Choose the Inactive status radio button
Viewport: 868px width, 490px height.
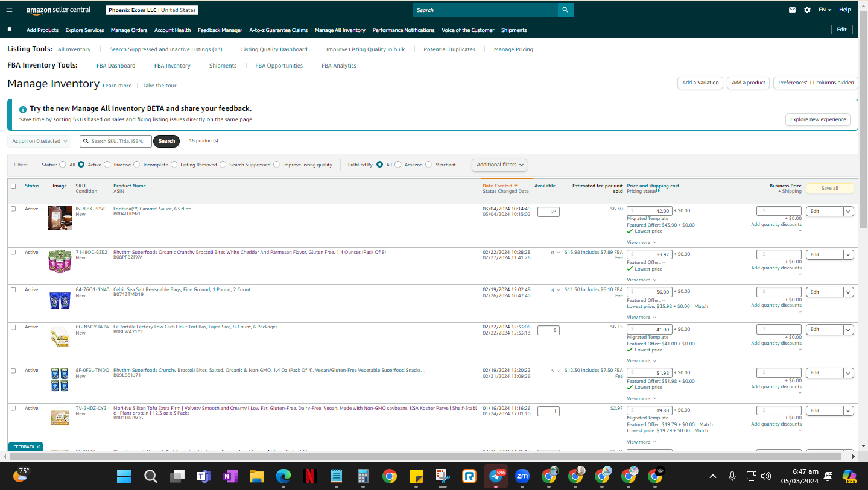(x=107, y=164)
